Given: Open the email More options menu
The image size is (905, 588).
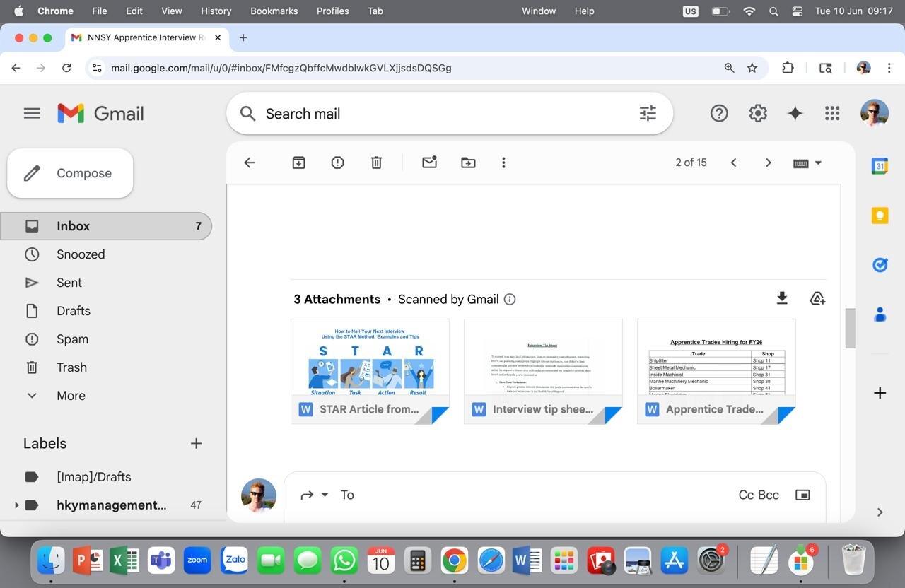Looking at the screenshot, I should [503, 163].
